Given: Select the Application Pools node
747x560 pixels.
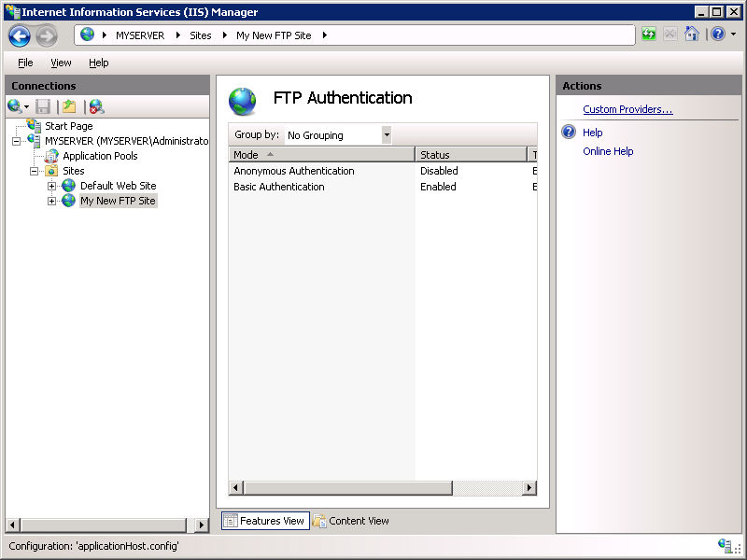Looking at the screenshot, I should click(103, 155).
